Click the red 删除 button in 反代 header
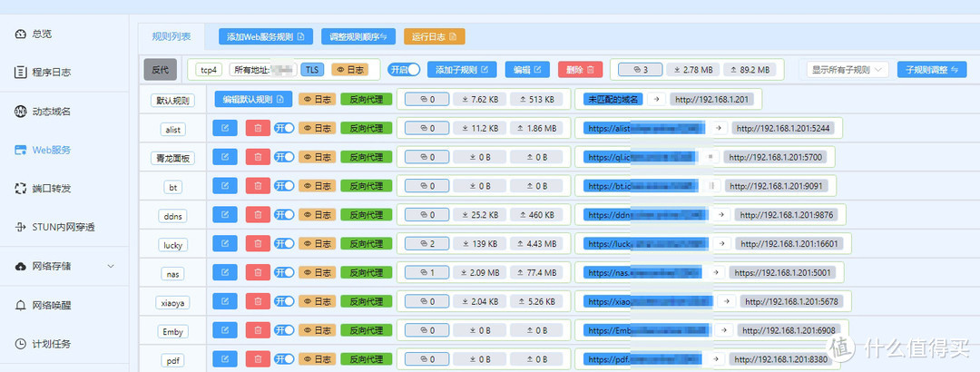The width and height of the screenshot is (980, 372). [x=580, y=69]
